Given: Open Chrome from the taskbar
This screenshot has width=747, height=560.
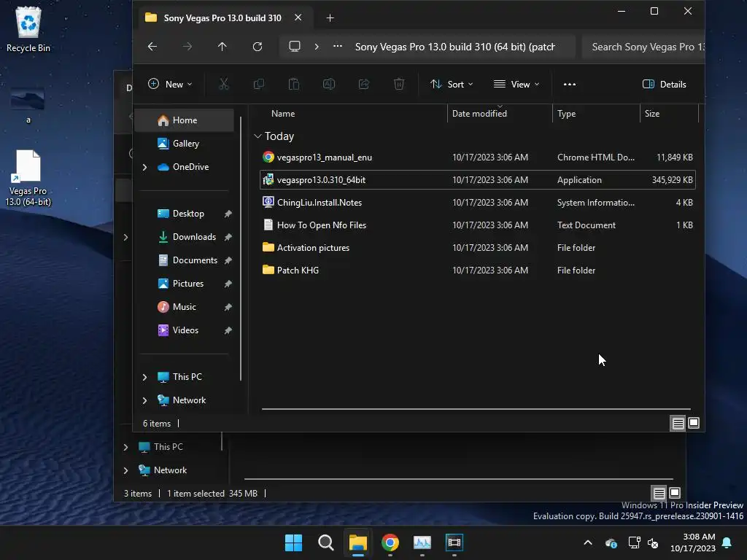Looking at the screenshot, I should (x=390, y=542).
